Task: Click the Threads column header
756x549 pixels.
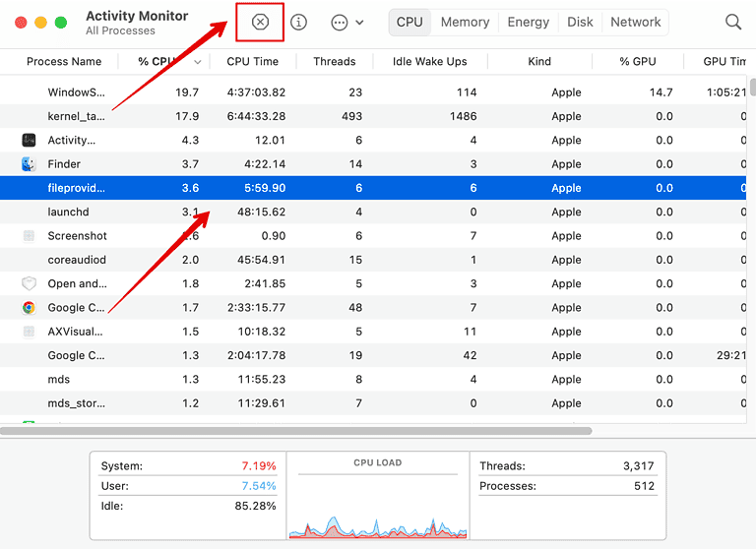Action: pos(334,61)
